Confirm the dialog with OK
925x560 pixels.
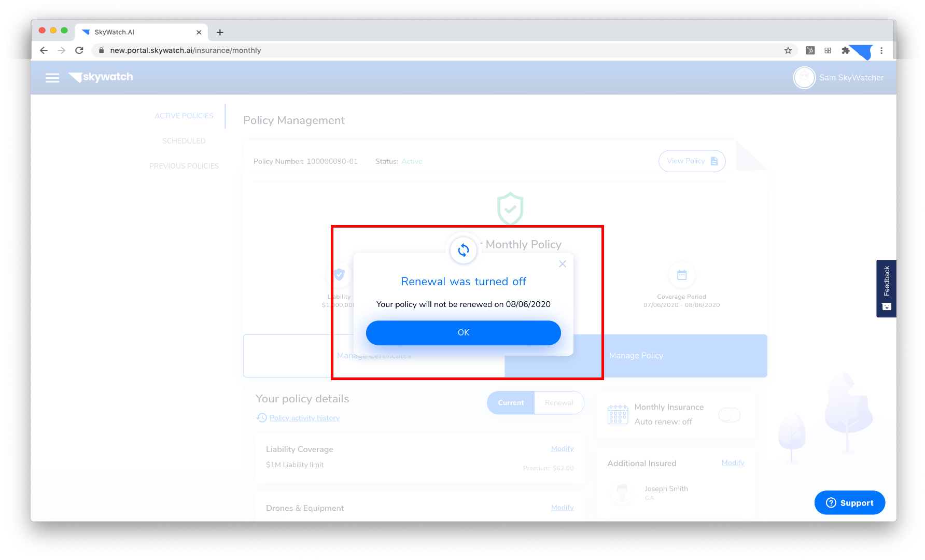pos(464,333)
